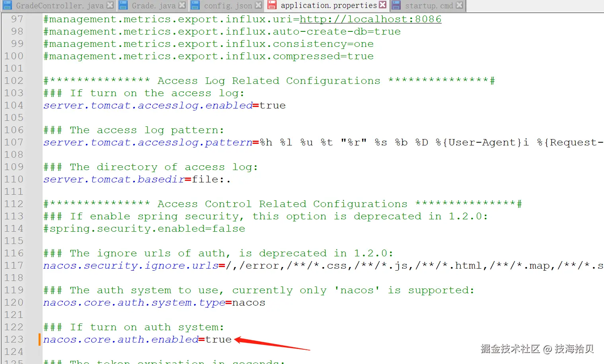
Task: Click the influx.consistency=one comment line
Action: point(208,44)
